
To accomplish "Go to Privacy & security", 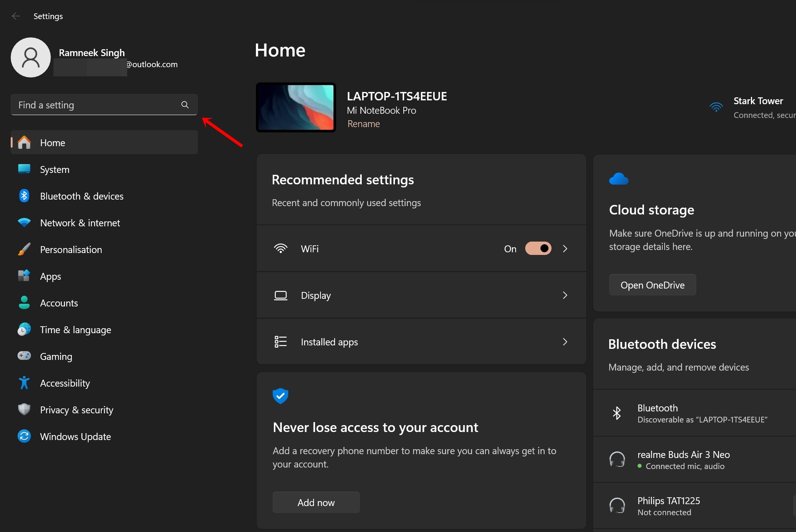I will (x=104, y=409).
